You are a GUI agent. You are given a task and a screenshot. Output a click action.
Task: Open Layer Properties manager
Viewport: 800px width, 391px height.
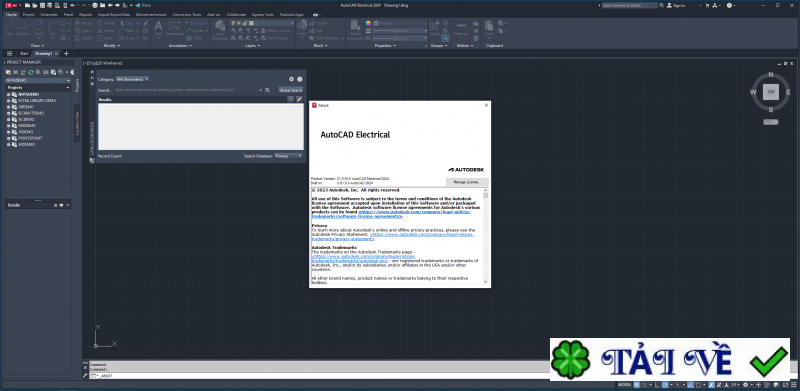(x=220, y=30)
